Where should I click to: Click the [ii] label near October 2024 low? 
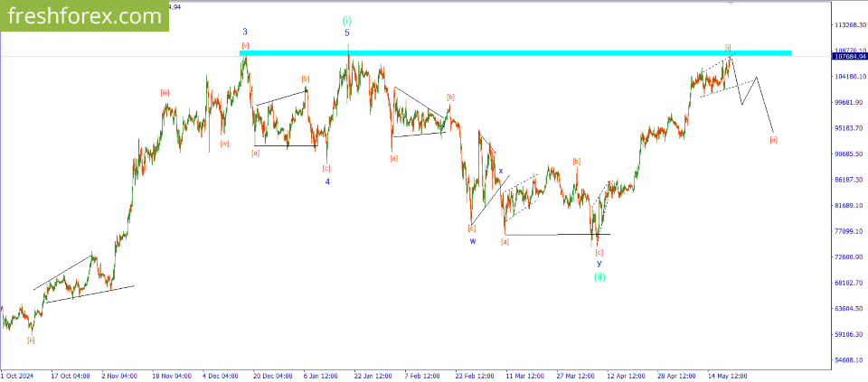(31, 340)
